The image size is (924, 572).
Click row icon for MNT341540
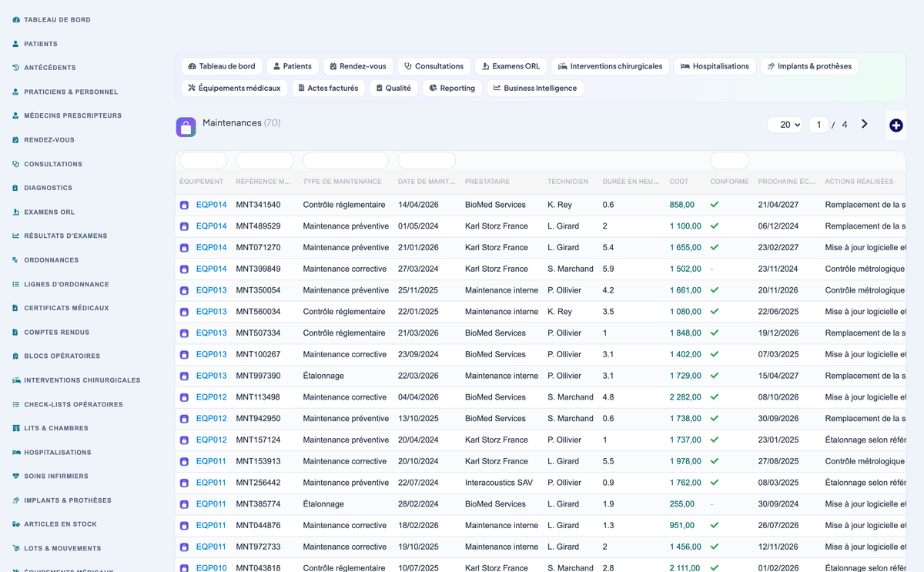click(184, 206)
